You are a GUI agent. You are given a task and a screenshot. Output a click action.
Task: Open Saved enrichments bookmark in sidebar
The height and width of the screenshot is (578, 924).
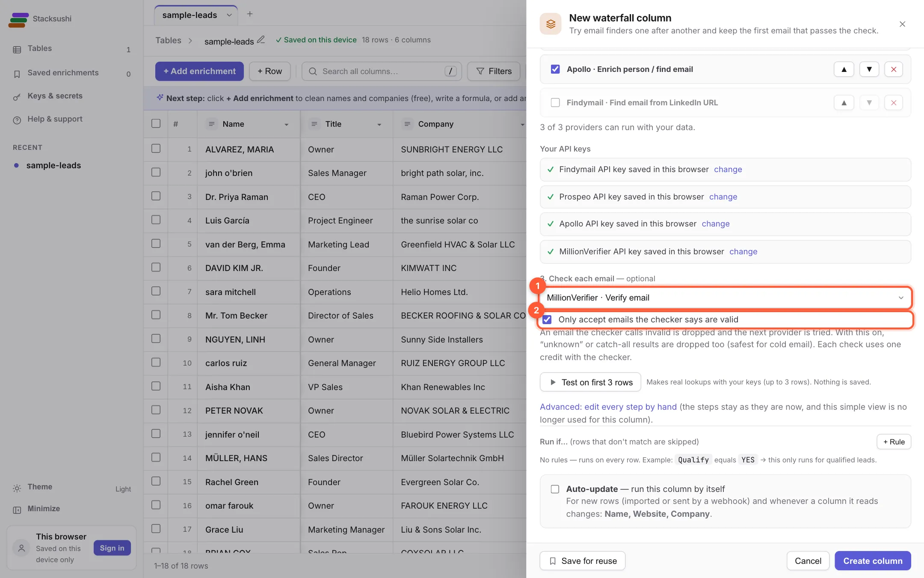tap(71, 73)
